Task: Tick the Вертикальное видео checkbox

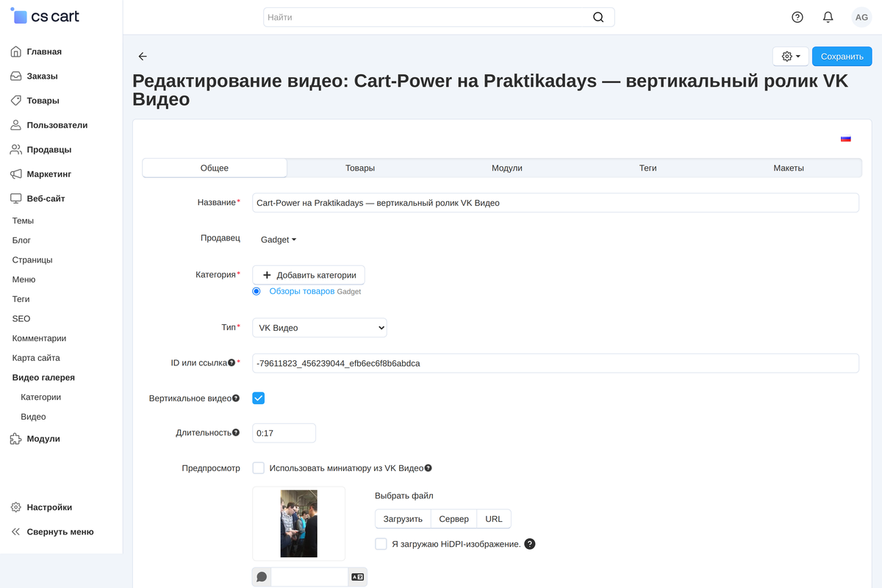Action: coord(258,398)
